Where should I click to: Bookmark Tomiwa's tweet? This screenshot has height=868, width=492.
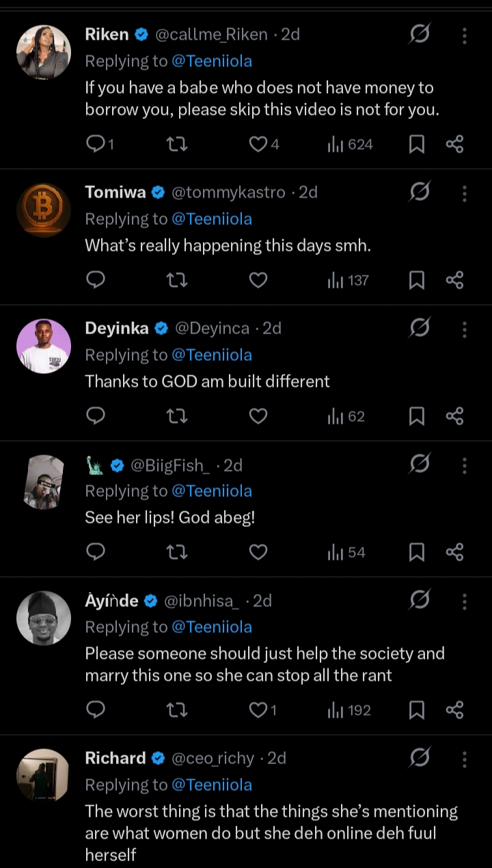pos(416,280)
